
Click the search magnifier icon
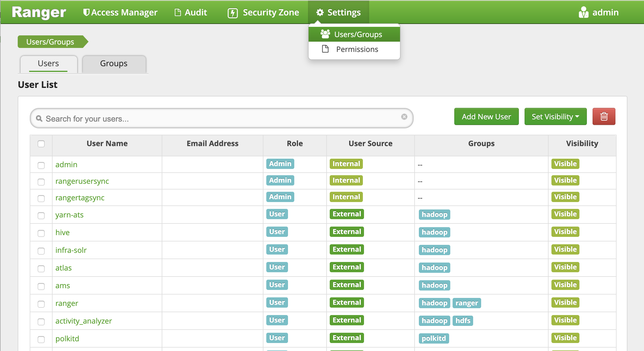click(39, 118)
